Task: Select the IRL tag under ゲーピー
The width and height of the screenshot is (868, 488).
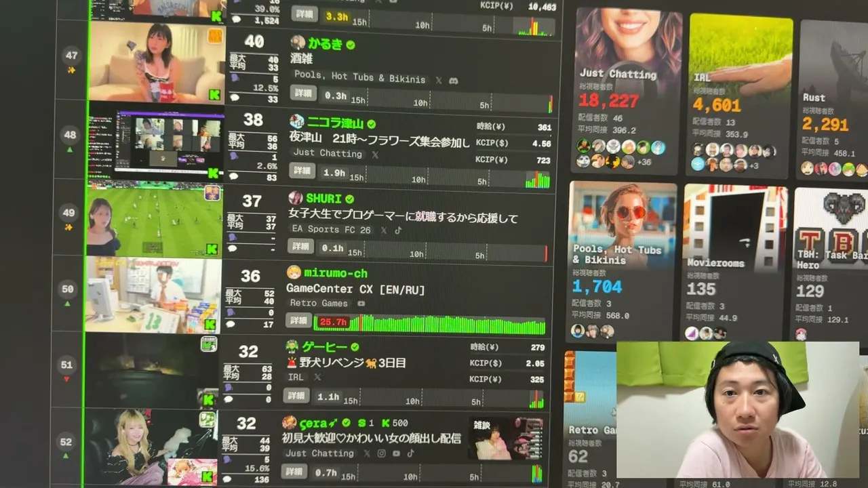Action: click(x=296, y=378)
